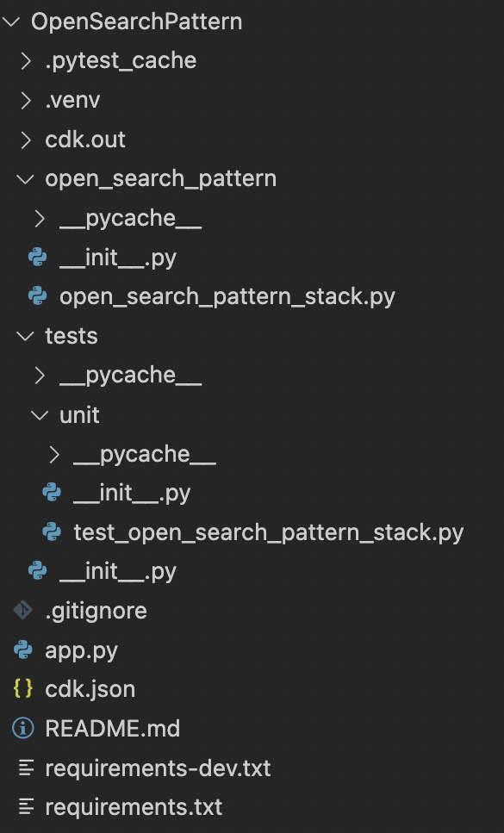Expand the cdk.out folder
The image size is (504, 833).
click(26, 140)
